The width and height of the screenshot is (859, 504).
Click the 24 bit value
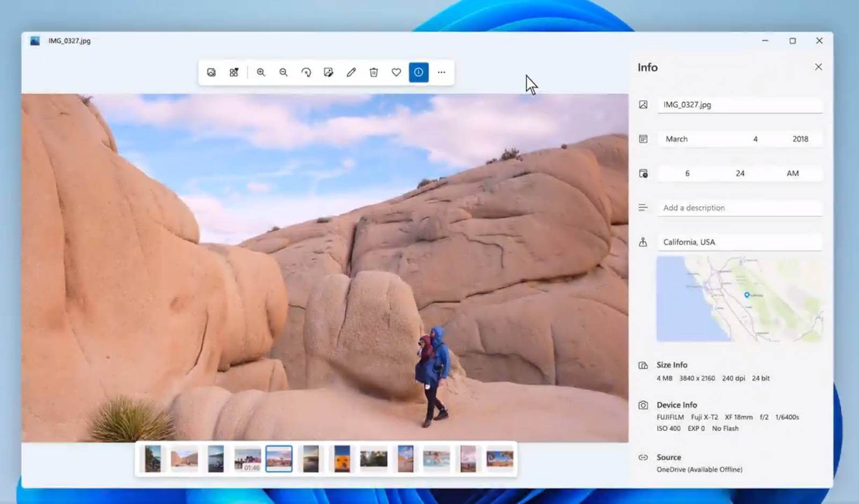click(x=761, y=378)
